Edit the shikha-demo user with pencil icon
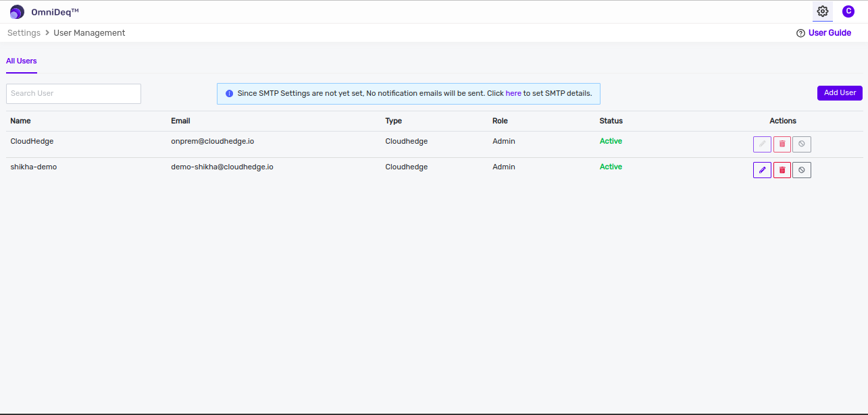 tap(762, 170)
